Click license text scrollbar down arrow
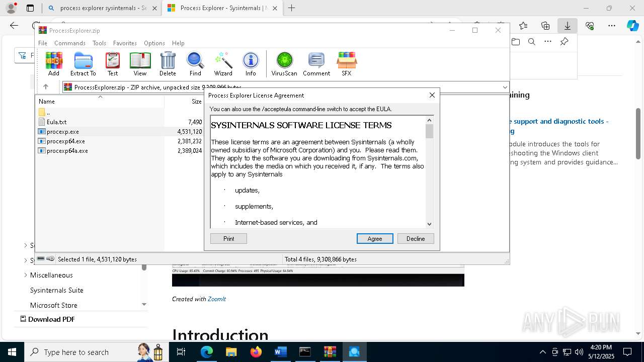This screenshot has height=362, width=644. (x=429, y=224)
